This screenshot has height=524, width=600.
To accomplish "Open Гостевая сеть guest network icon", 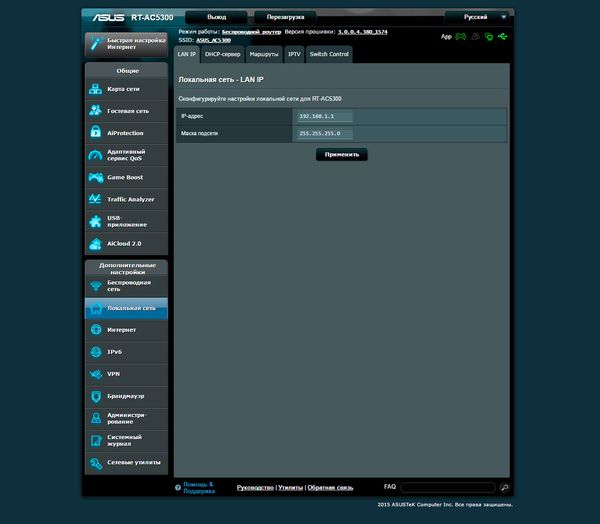I will [96, 111].
